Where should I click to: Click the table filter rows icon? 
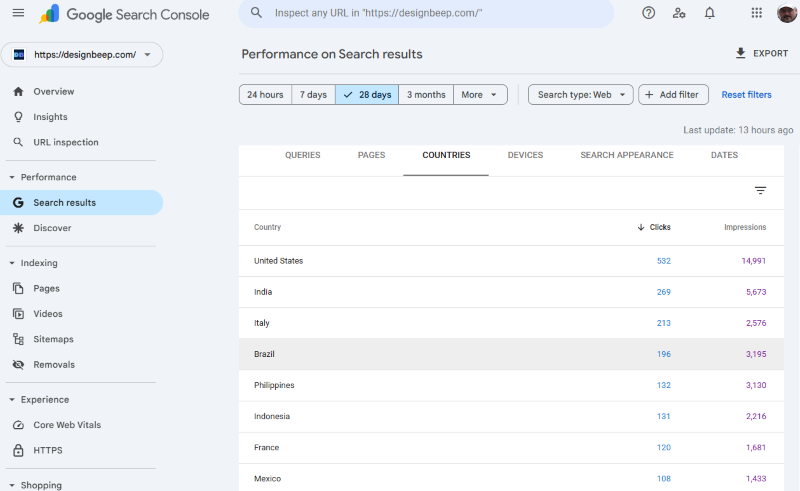point(760,191)
